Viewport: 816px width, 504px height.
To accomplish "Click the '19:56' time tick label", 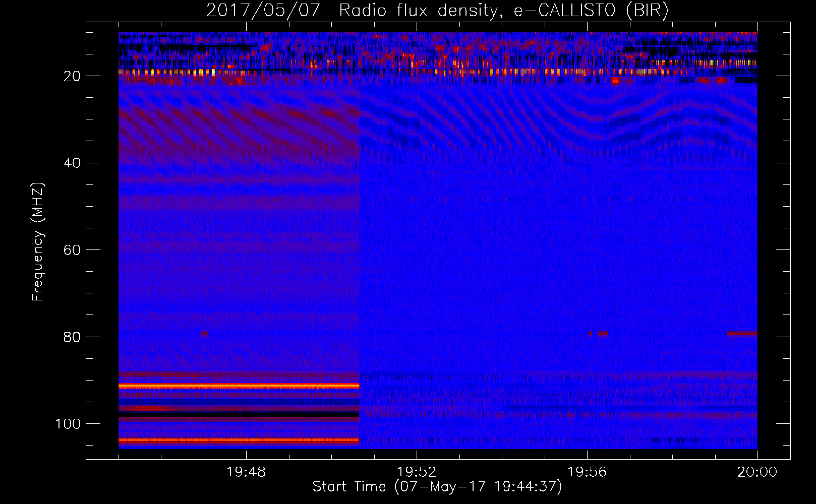I will pos(587,472).
